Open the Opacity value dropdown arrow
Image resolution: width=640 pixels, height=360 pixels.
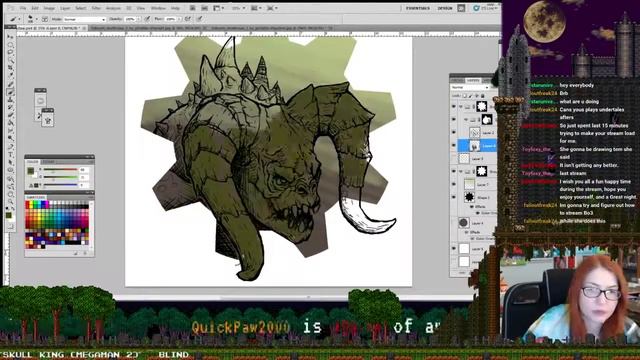coord(138,19)
